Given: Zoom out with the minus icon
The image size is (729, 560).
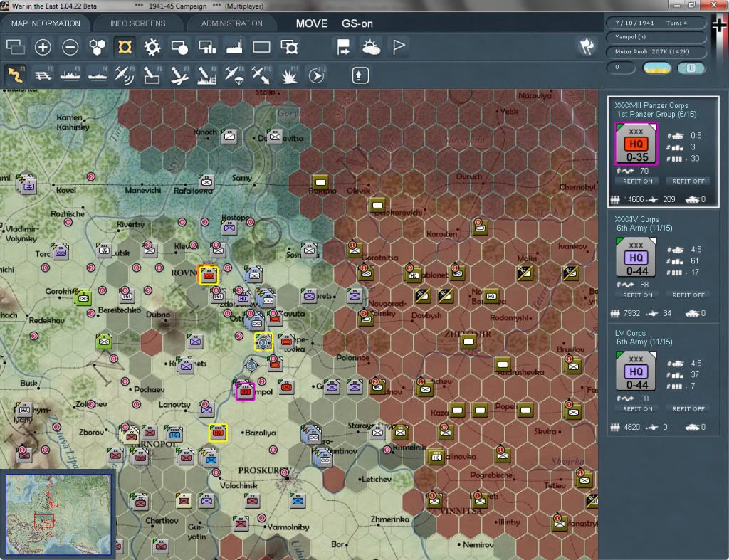Looking at the screenshot, I should pos(70,47).
